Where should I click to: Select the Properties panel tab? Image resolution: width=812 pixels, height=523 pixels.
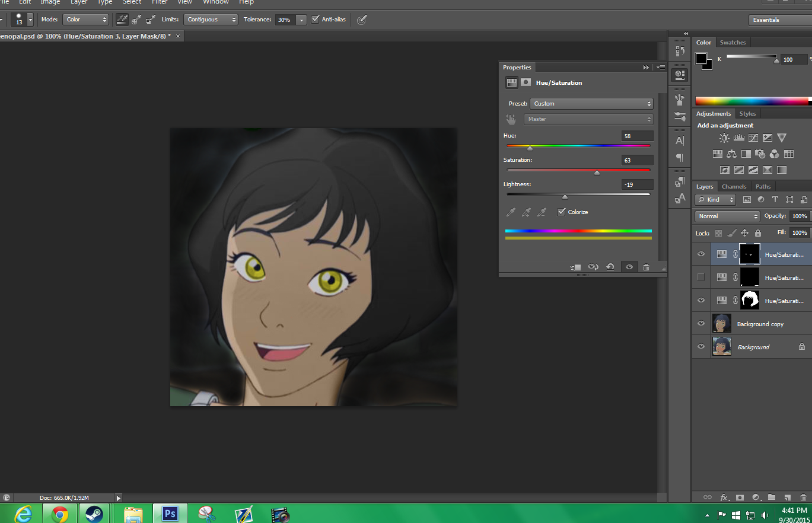[x=517, y=68]
